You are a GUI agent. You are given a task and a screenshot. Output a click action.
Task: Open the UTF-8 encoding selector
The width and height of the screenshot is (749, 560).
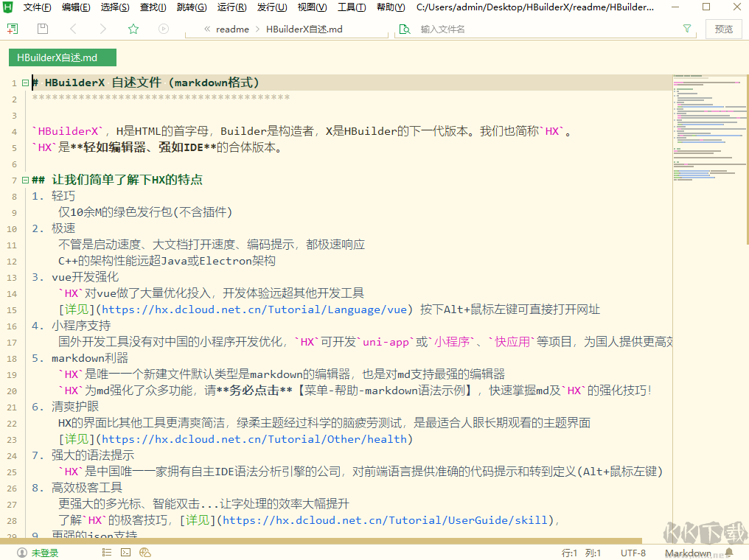(633, 553)
